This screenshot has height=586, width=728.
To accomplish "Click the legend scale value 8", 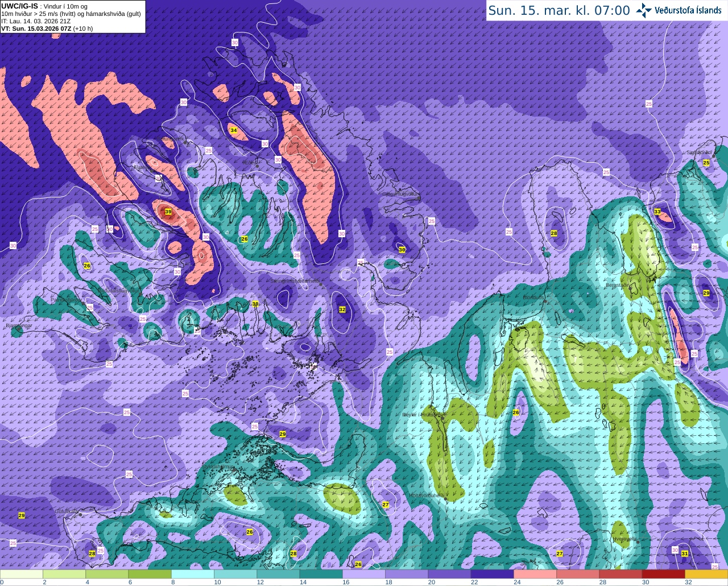I will click(x=172, y=582).
